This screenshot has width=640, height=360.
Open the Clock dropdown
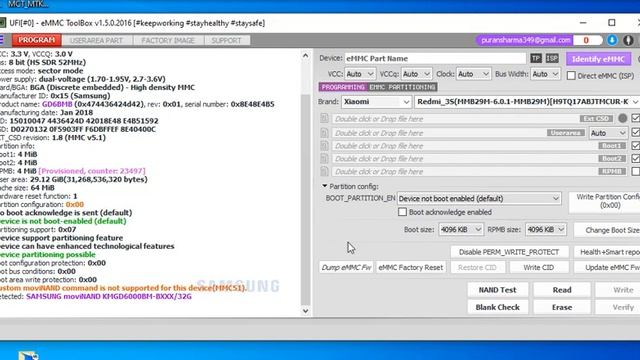click(x=473, y=74)
